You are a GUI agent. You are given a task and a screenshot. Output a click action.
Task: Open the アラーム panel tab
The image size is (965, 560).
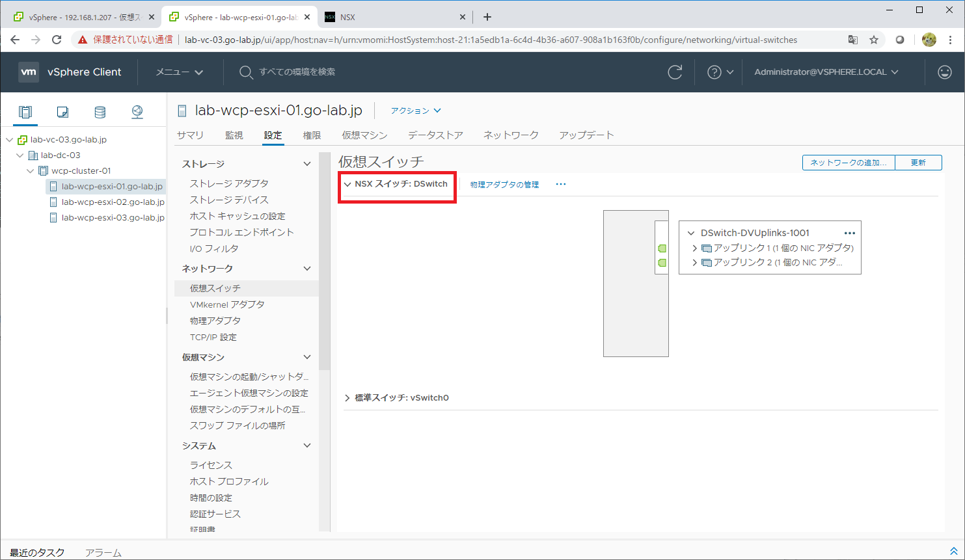click(x=103, y=553)
